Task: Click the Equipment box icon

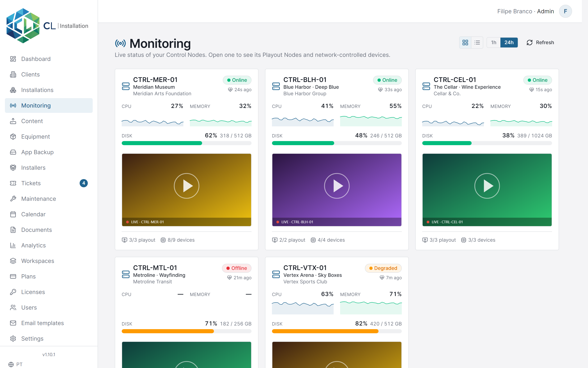Action: 13,137
